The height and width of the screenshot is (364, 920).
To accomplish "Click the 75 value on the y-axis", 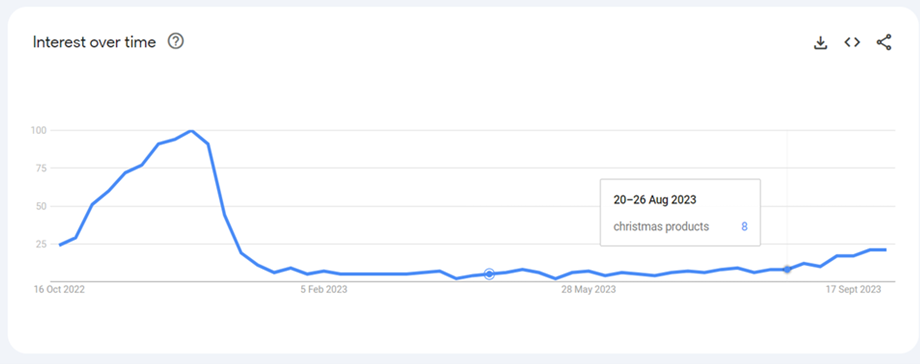I will (x=41, y=168).
